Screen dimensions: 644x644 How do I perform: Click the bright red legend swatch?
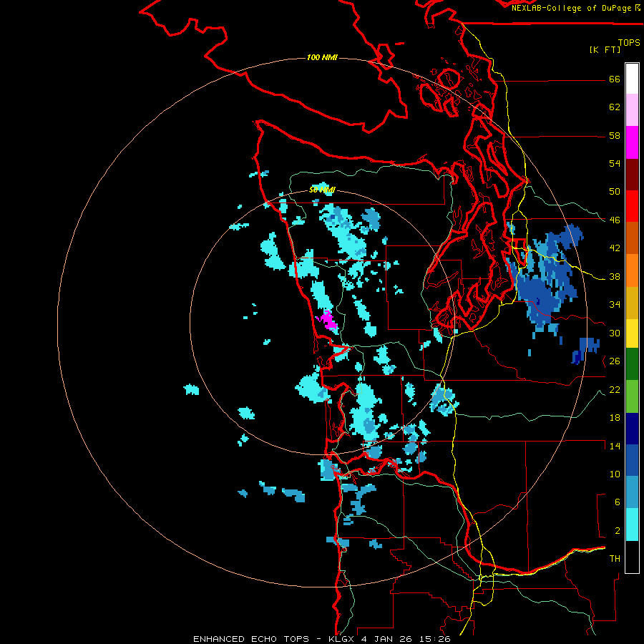(632, 206)
